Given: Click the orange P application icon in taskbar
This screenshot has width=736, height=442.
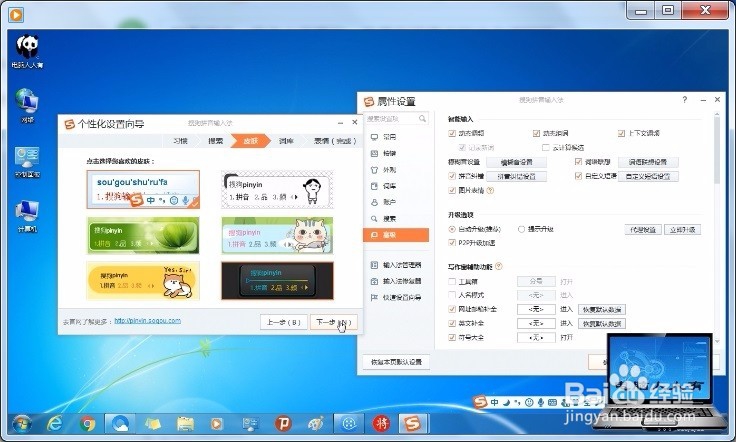Looking at the screenshot, I should [x=283, y=424].
